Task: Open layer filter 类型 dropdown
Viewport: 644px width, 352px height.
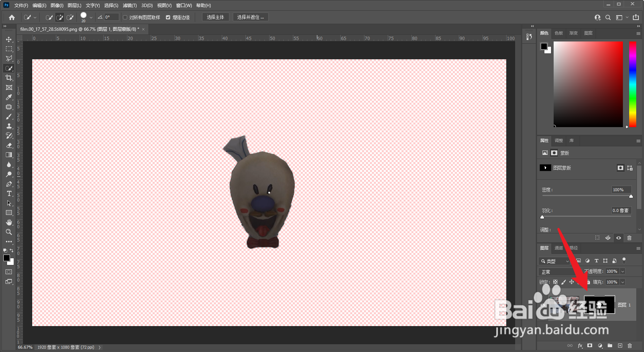Action: point(555,261)
